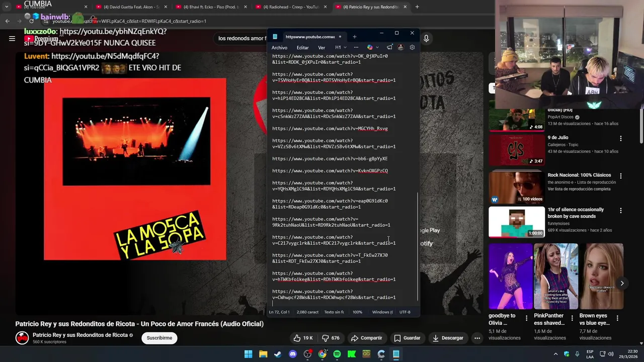Open Google Chrome from the taskbar
This screenshot has width=644, height=362.
[323, 354]
